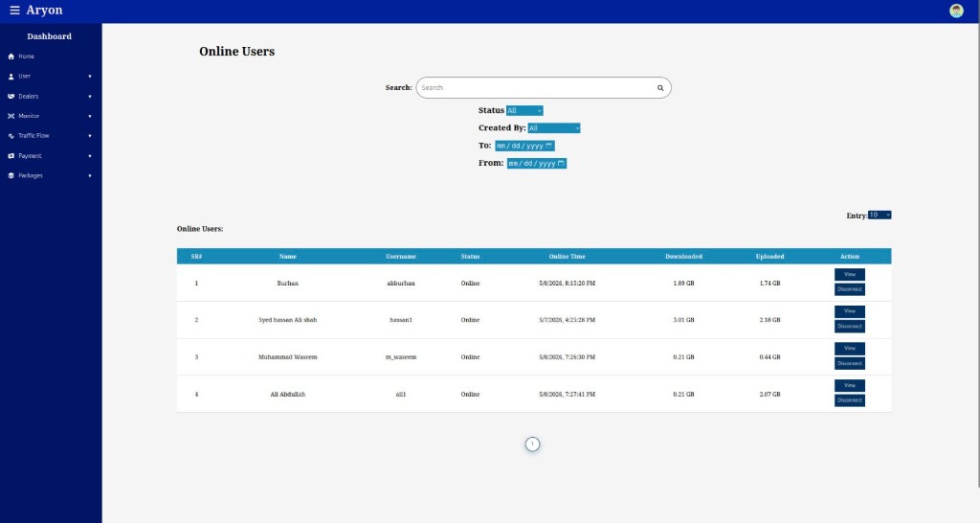Click the Username column header
This screenshot has height=523, width=980.
(x=401, y=257)
